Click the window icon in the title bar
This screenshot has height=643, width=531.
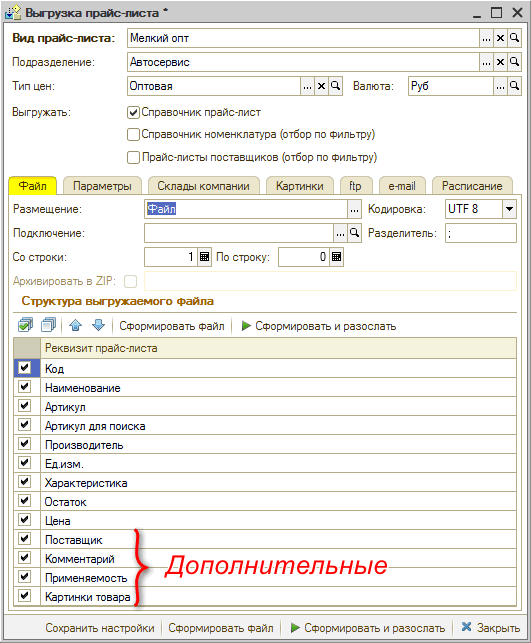click(13, 13)
